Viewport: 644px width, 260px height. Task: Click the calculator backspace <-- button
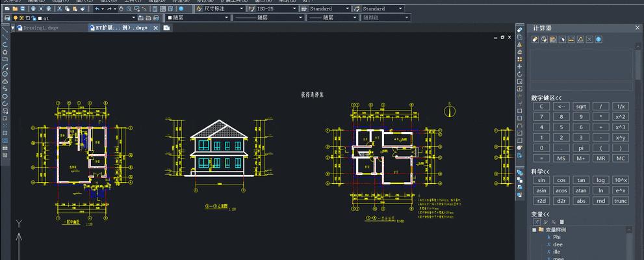click(561, 107)
